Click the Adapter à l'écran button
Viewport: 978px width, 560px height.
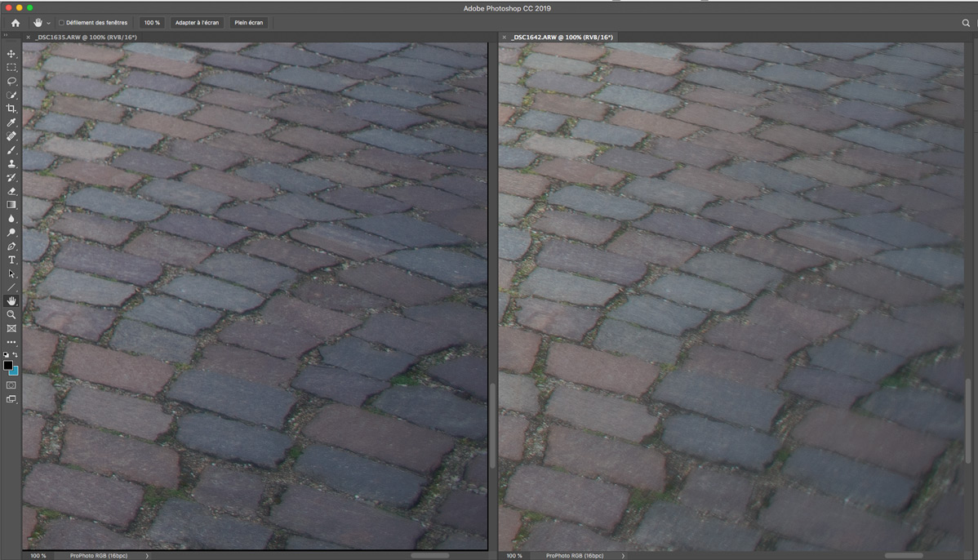(x=197, y=23)
